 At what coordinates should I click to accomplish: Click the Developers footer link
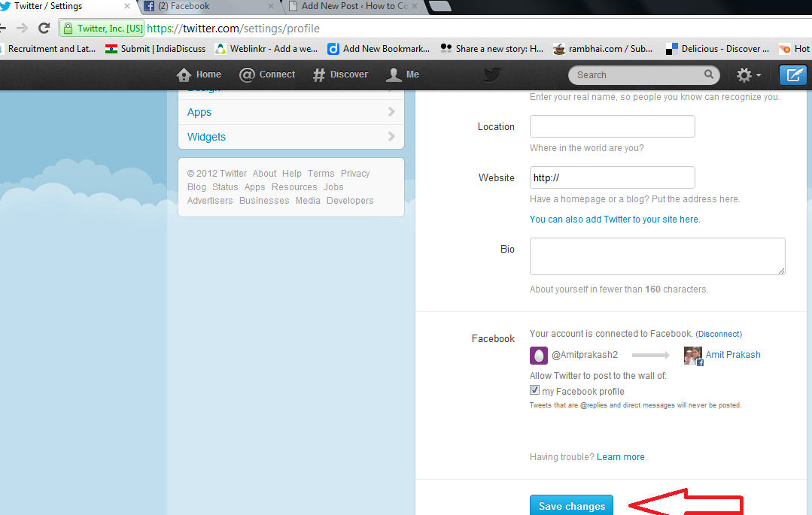click(349, 200)
